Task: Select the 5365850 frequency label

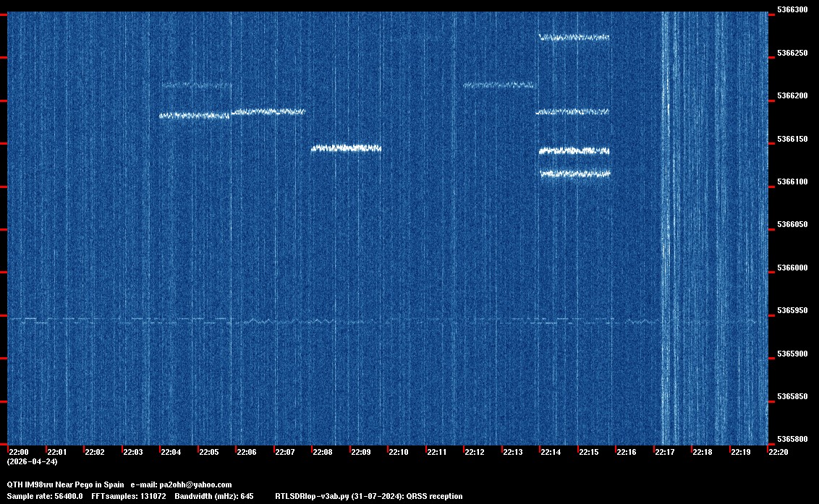Action: tap(792, 397)
